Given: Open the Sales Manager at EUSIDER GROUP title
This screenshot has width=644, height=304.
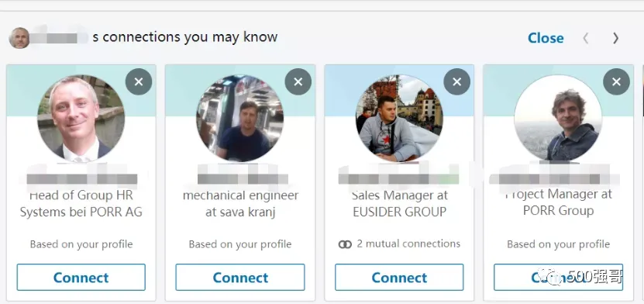Looking at the screenshot, I should (400, 204).
